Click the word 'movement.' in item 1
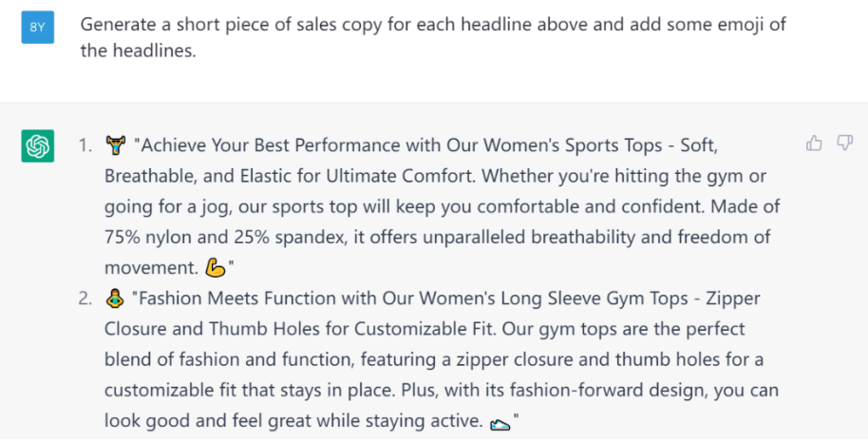Viewport: 868px width, 443px height. click(x=151, y=268)
